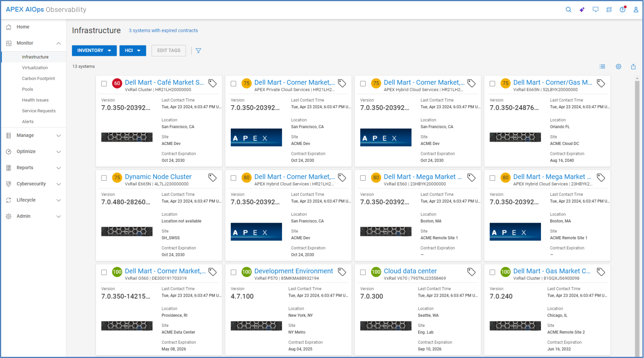Open Dell Mart - Café Market link
This screenshot has height=358, width=644.
click(164, 82)
